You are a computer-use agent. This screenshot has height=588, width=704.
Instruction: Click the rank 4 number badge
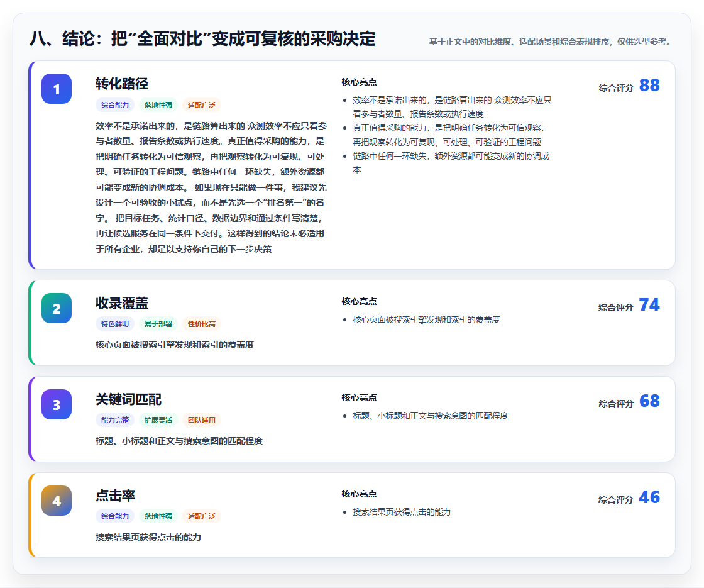click(x=57, y=501)
